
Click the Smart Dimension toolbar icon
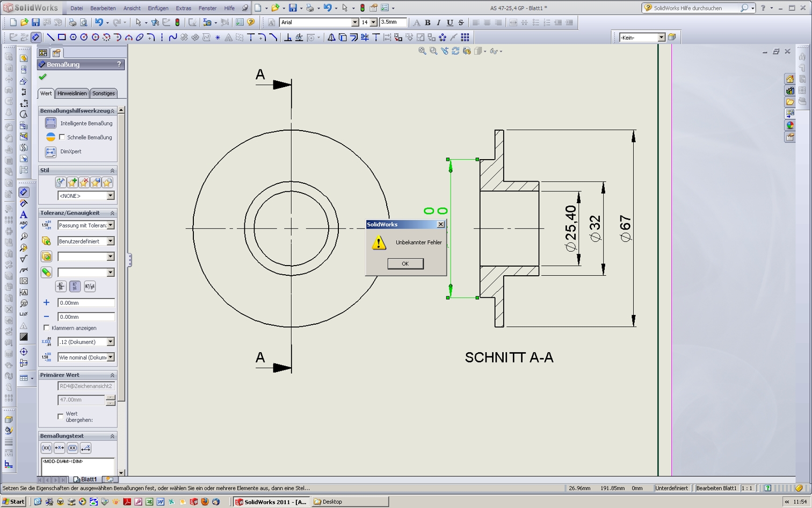[x=35, y=37]
